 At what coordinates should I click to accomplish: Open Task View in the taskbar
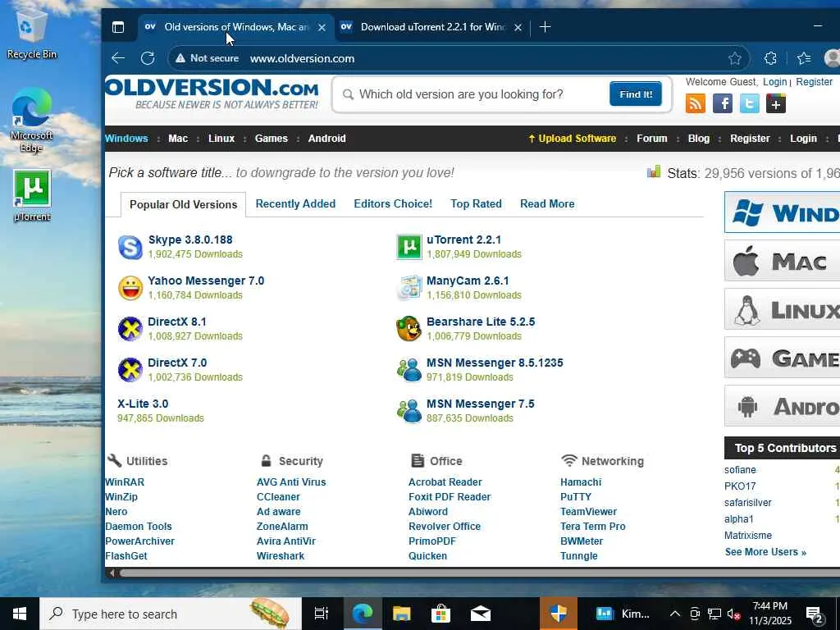321,614
